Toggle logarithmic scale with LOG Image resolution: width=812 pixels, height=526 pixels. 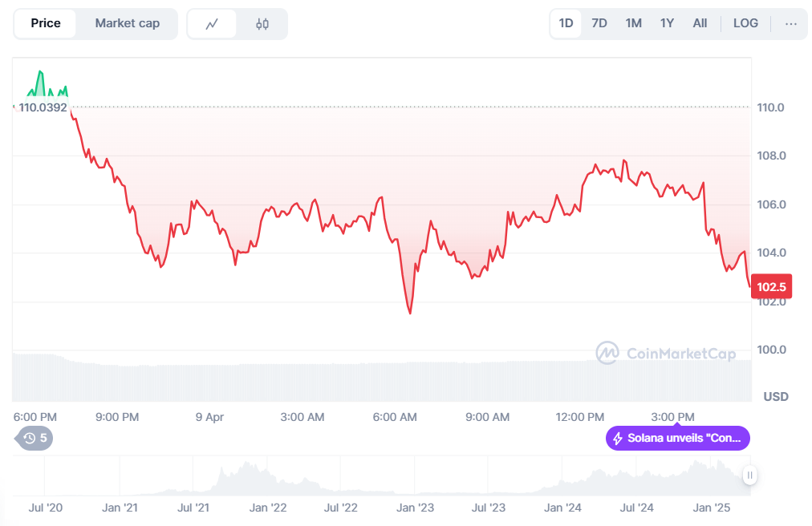(745, 23)
